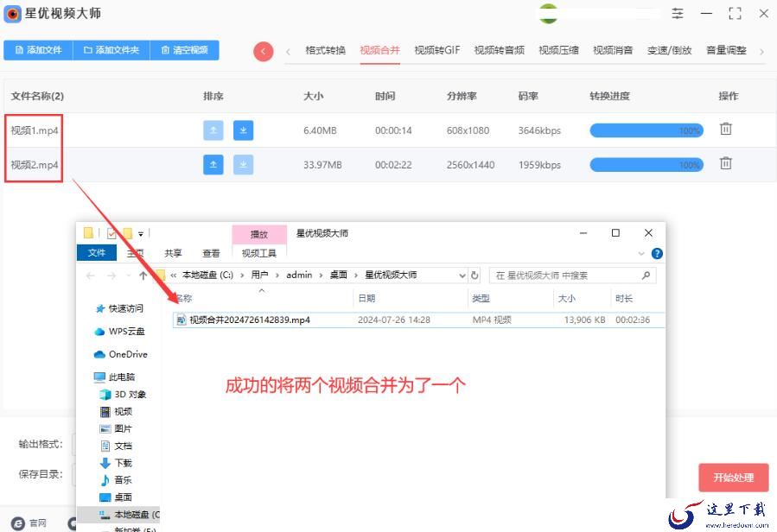This screenshot has width=777, height=532.
Task: Refresh the Explorer folder view
Action: point(474,275)
